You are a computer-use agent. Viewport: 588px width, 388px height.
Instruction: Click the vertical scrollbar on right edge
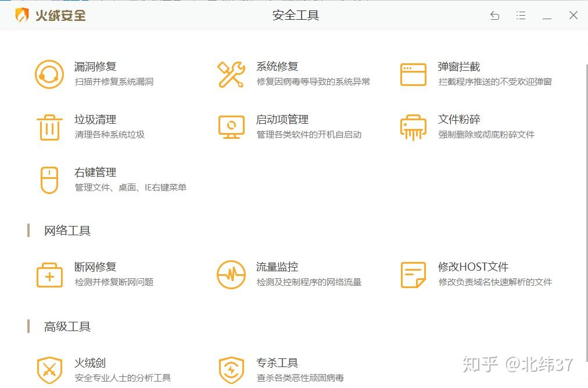(586, 212)
